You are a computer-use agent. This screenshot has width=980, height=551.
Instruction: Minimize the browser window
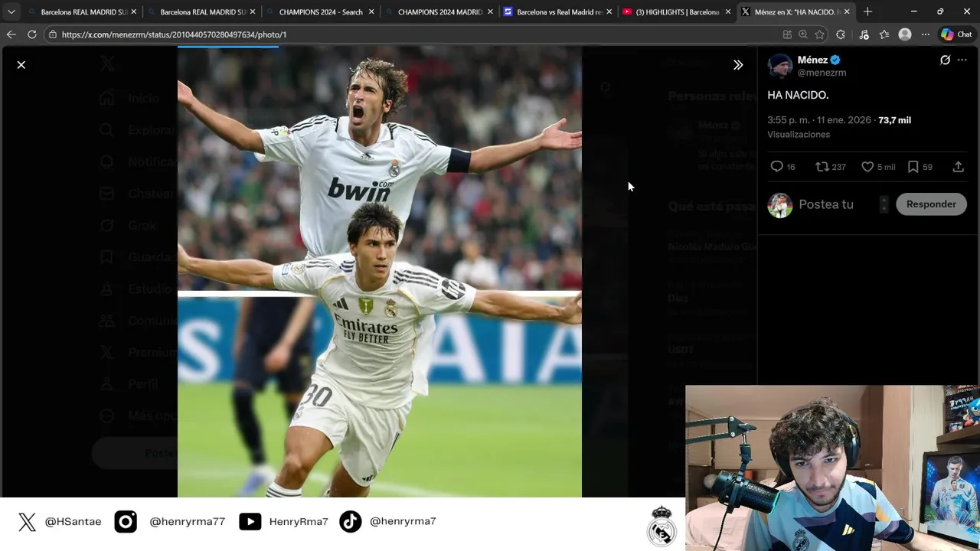[x=913, y=11]
